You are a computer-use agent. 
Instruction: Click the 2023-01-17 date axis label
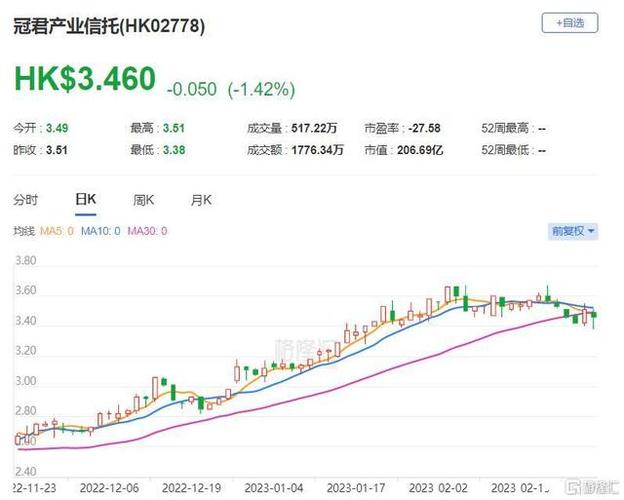(356, 488)
